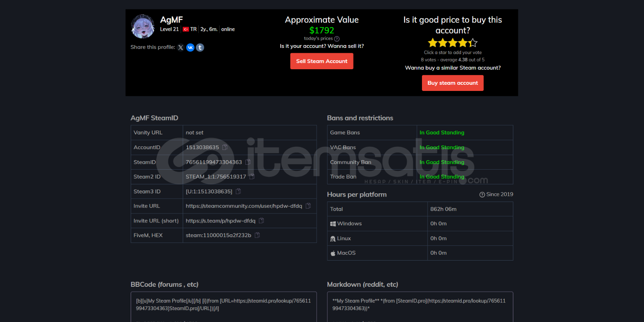Click Community Ban 'In Good Standing' status
This screenshot has width=644, height=322.
442,162
